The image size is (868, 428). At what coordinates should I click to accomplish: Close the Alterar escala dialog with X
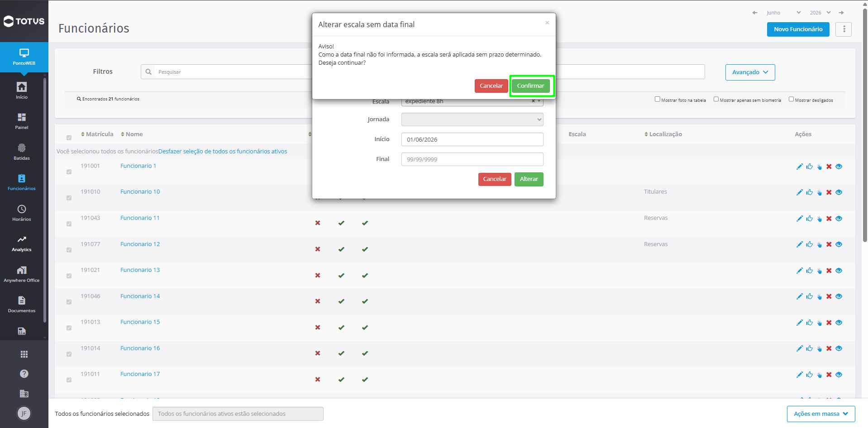[x=547, y=23]
